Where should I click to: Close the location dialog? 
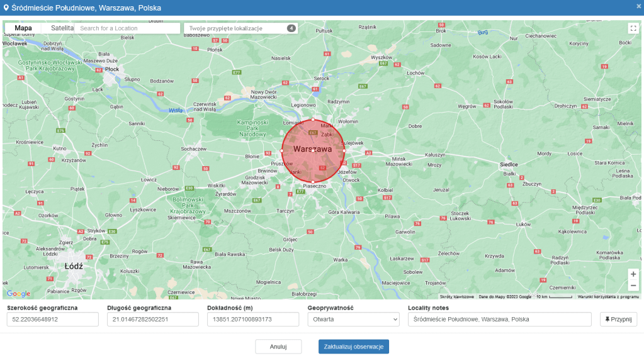[638, 6]
